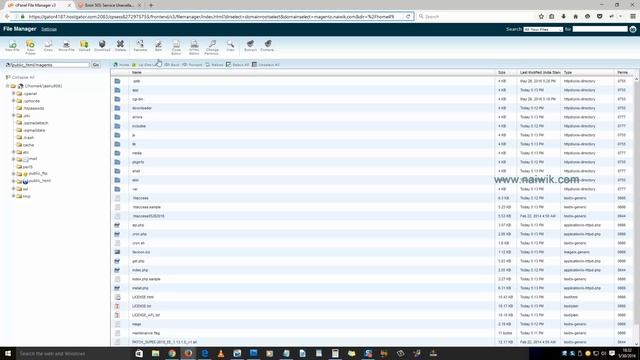The width and height of the screenshot is (640, 360).
Task: Click the Go button beside path field
Action: tap(96, 65)
